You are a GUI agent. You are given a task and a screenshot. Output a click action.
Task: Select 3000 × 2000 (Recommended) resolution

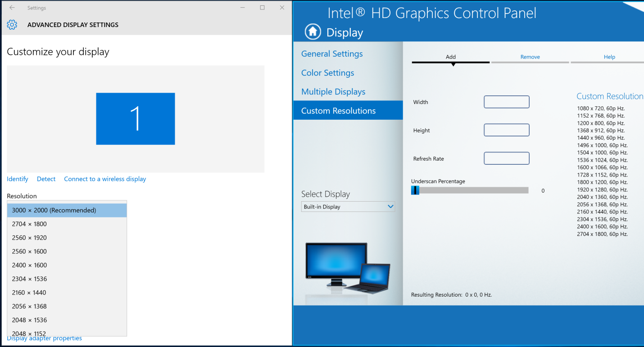click(x=67, y=210)
